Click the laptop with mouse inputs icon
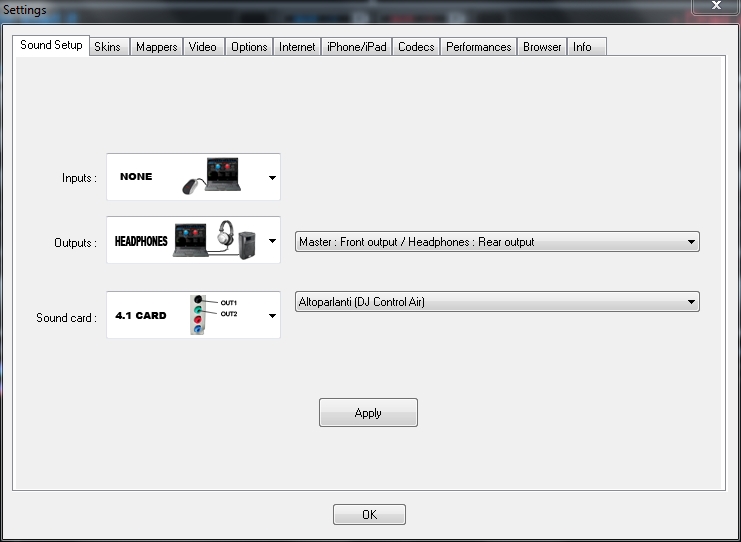This screenshot has height=542, width=741. click(212, 176)
